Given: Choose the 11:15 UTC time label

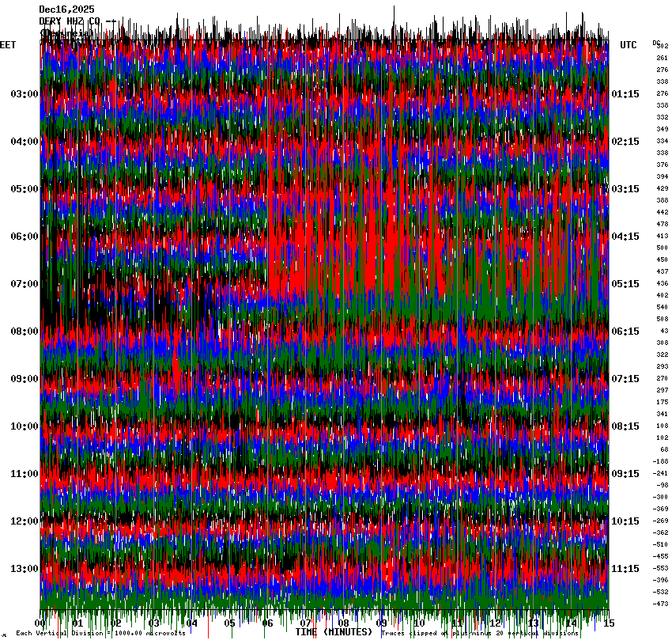Looking at the screenshot, I should pyautogui.click(x=625, y=569).
